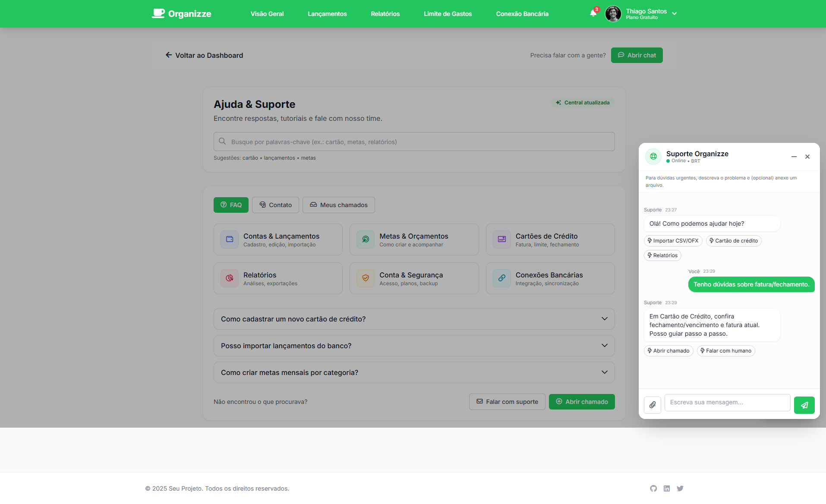Click Importar CSV/OFX quick reply chip
Viewport: 826px width, 504px height.
click(x=673, y=241)
